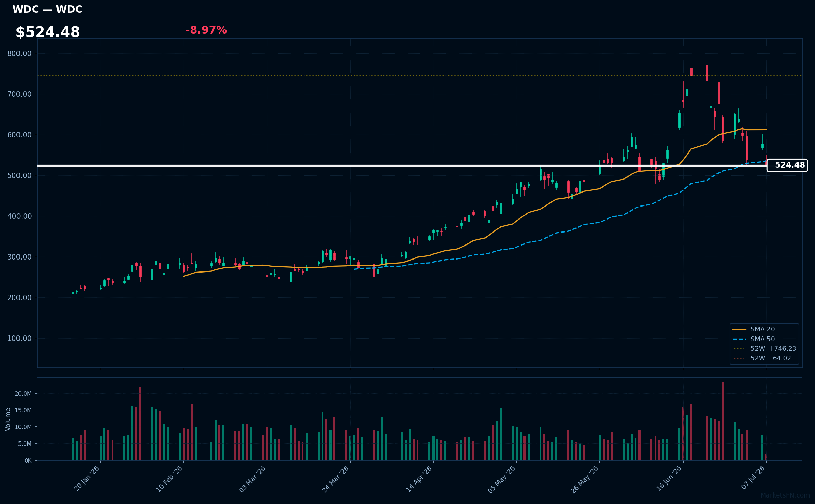Click the 03 Mar '26 date label
The width and height of the screenshot is (815, 504).
[253, 479]
